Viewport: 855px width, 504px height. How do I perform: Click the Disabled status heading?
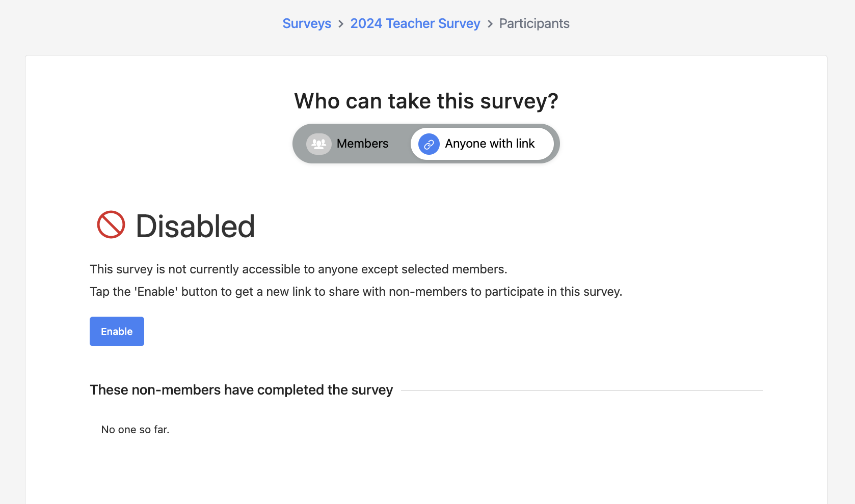[x=195, y=226]
